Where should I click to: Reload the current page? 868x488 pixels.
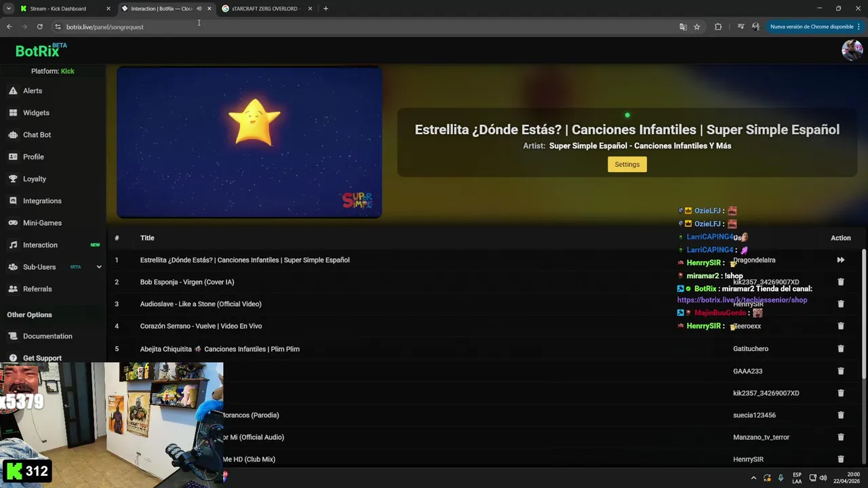[40, 26]
